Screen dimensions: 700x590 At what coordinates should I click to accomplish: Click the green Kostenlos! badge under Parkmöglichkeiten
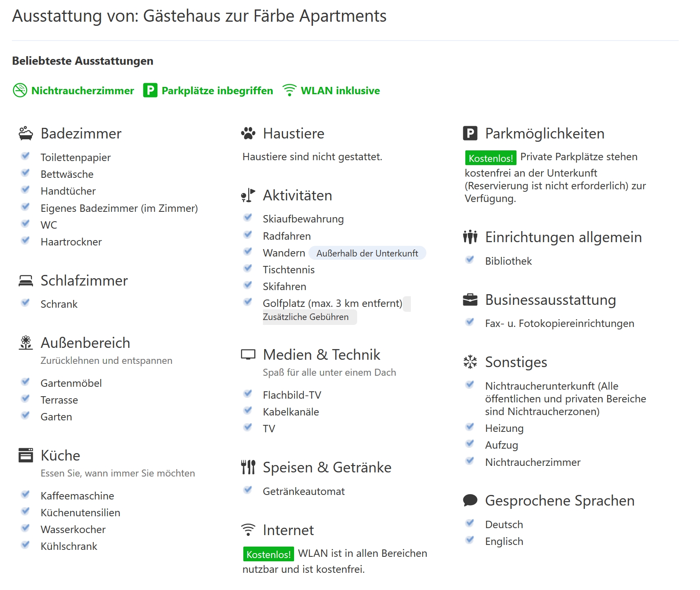(x=491, y=158)
